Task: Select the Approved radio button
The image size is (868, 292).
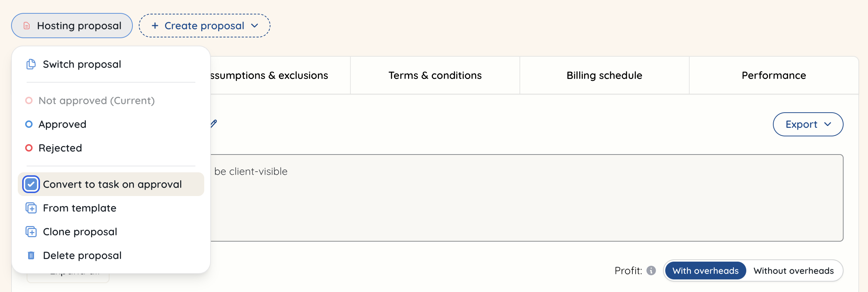Action: point(29,124)
